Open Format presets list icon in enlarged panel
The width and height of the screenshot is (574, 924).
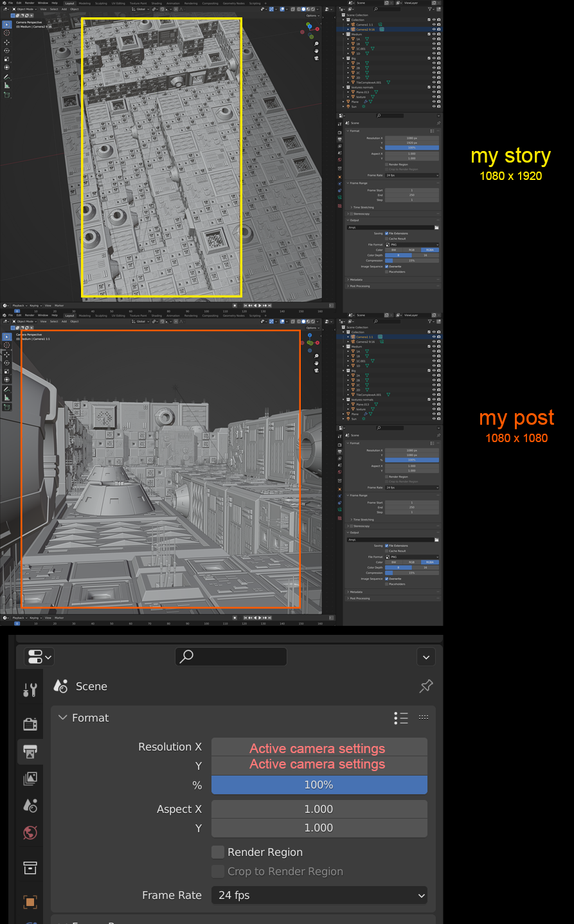click(x=401, y=718)
